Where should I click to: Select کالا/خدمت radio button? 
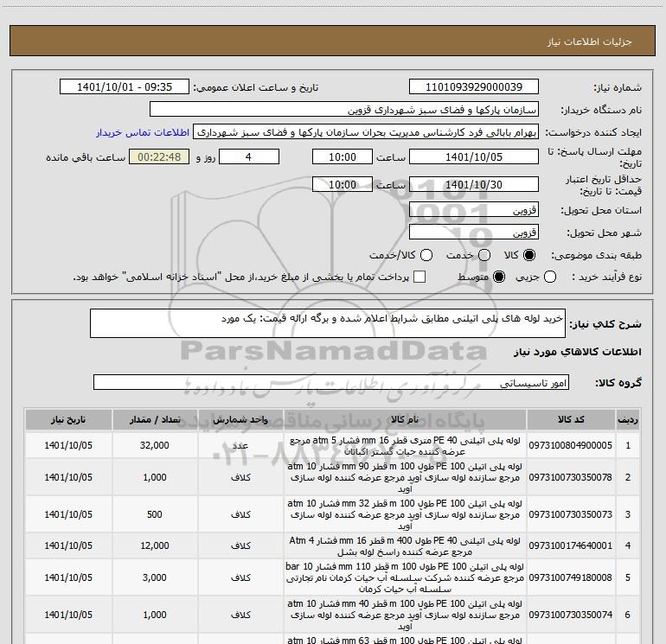point(426,255)
